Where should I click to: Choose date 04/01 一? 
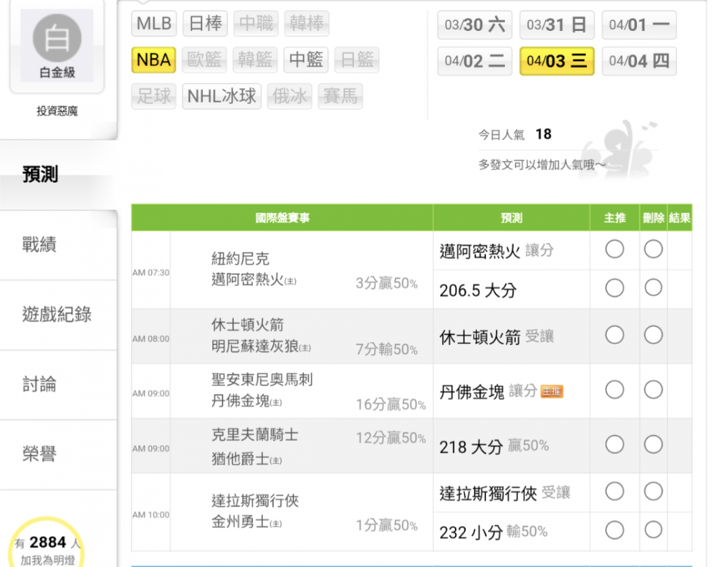(x=639, y=25)
